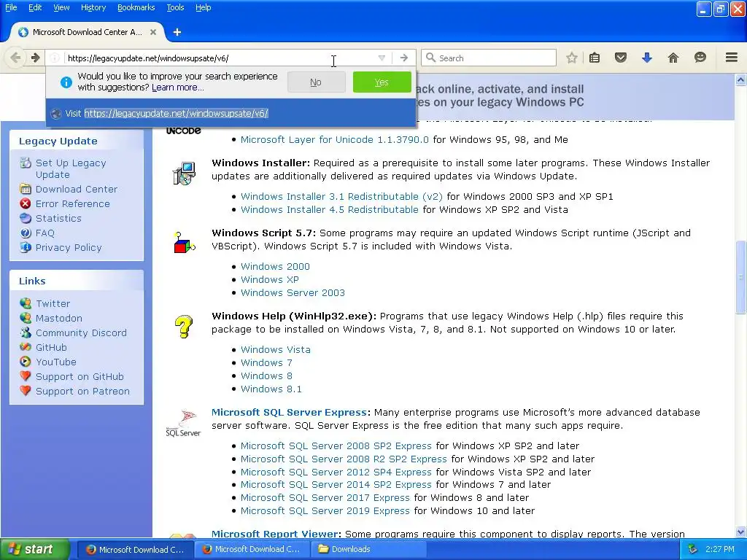The width and height of the screenshot is (747, 560).
Task: Click the Go arrow in the address bar
Action: click(404, 58)
